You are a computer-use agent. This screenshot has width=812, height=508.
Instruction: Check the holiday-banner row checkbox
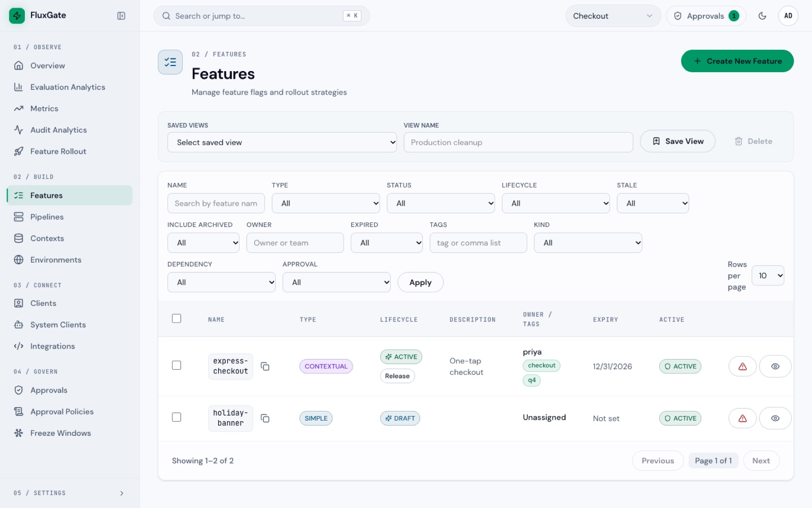click(x=177, y=417)
